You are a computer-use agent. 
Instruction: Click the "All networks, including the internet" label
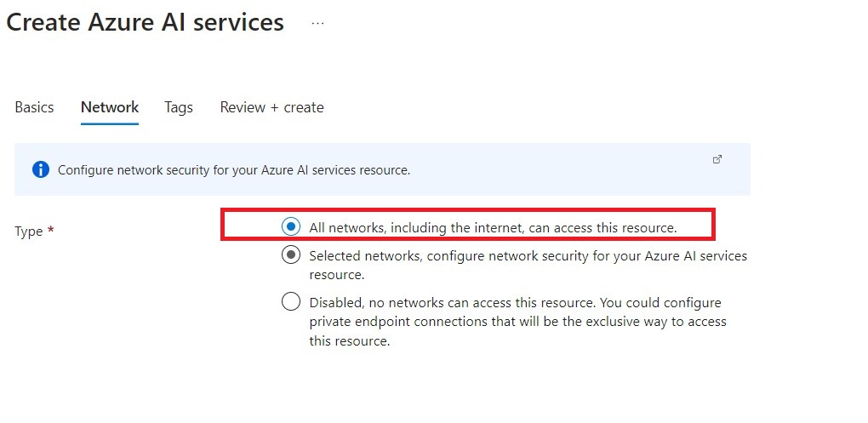(x=493, y=228)
